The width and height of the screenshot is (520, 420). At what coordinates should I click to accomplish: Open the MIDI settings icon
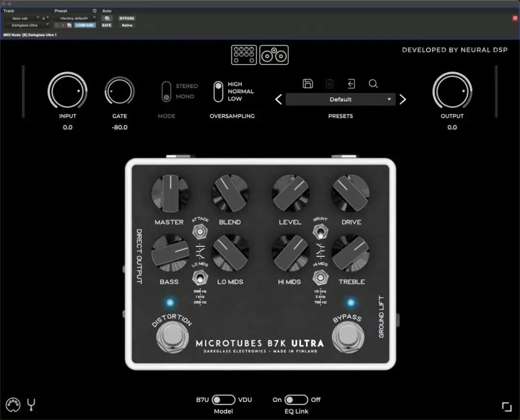tap(13, 405)
